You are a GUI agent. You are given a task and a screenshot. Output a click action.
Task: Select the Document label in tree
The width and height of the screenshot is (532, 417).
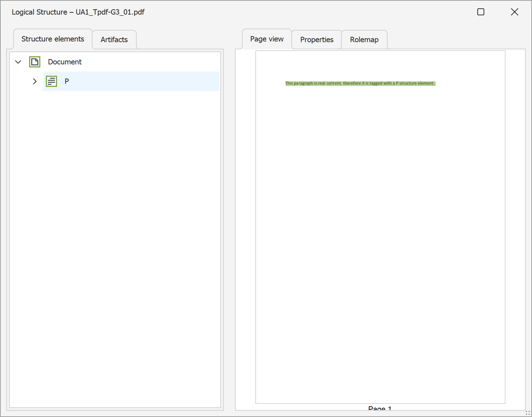click(65, 62)
